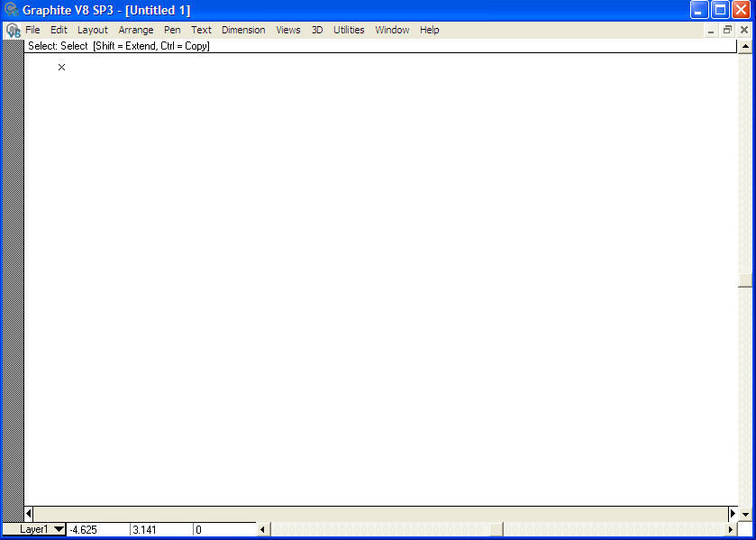The image size is (756, 540).
Task: Click the status bar scroll left arrow
Action: [262, 529]
